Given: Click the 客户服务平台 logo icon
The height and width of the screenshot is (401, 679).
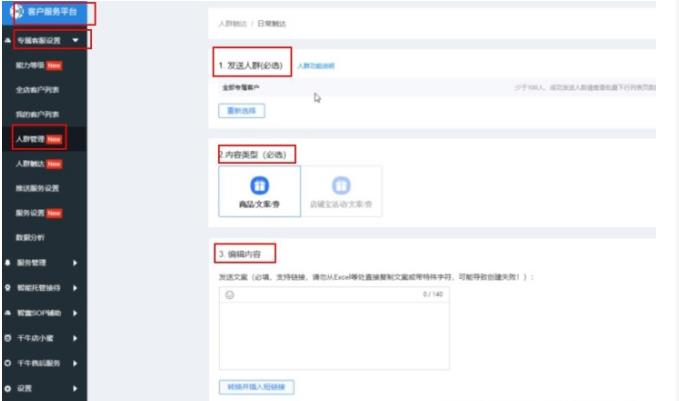Looking at the screenshot, I should point(22,14).
